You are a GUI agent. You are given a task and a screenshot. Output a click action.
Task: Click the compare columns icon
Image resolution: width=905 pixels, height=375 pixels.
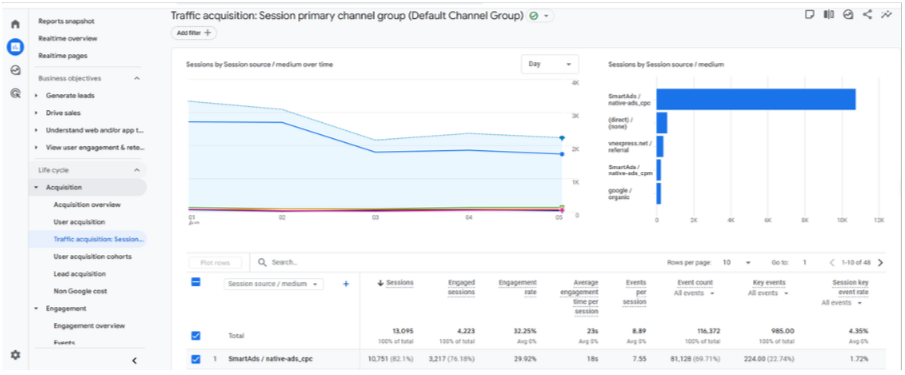[x=829, y=15]
